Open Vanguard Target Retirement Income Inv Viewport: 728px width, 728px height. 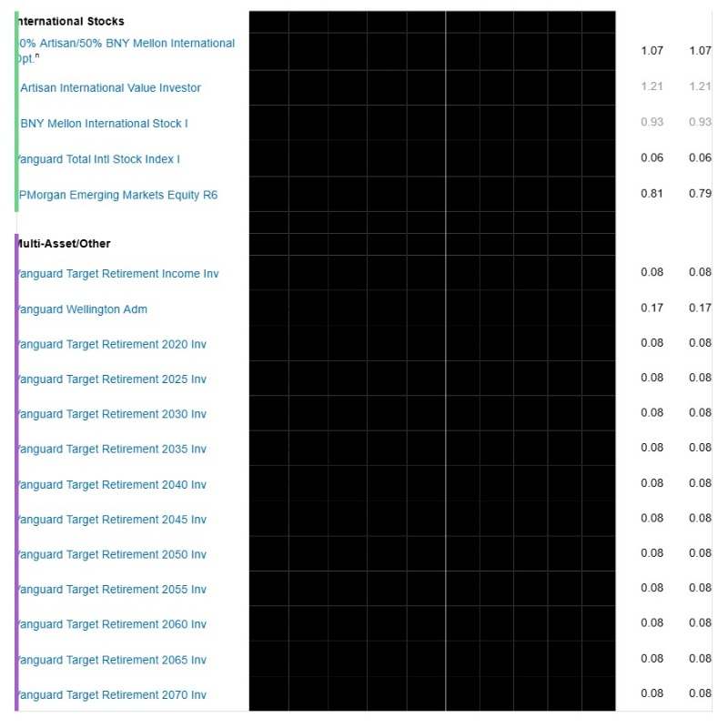pos(117,274)
